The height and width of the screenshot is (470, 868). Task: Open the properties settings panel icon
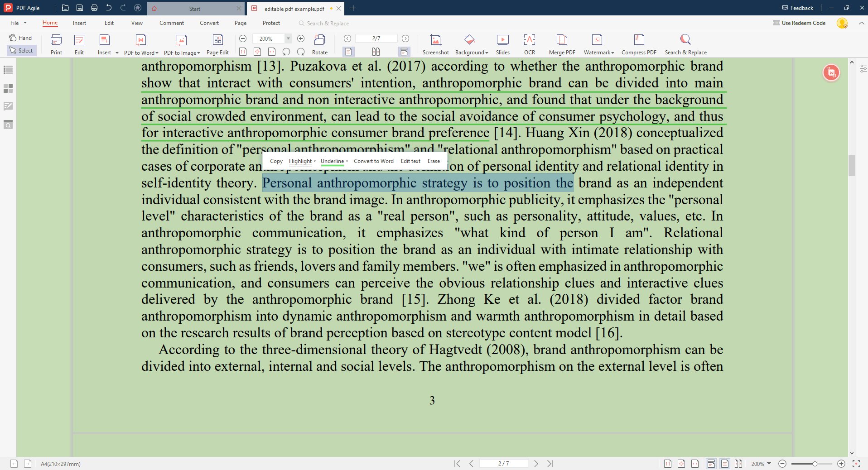pos(863,69)
